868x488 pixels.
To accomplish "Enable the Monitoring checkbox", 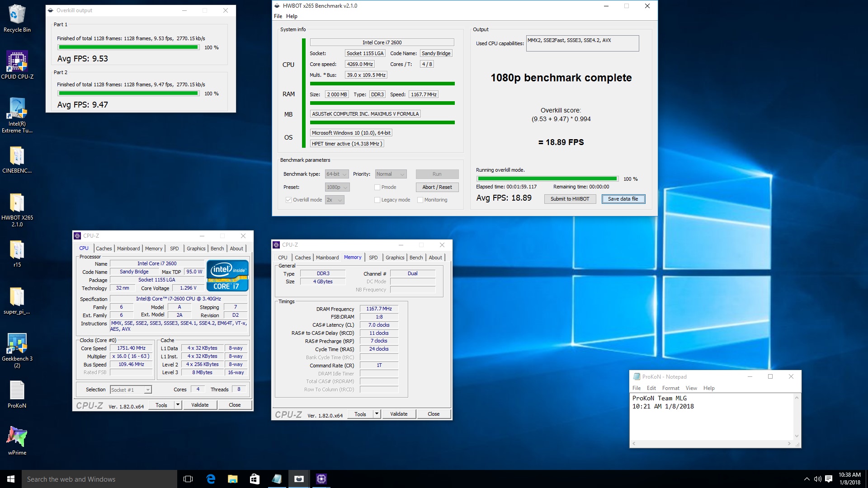I will [420, 200].
